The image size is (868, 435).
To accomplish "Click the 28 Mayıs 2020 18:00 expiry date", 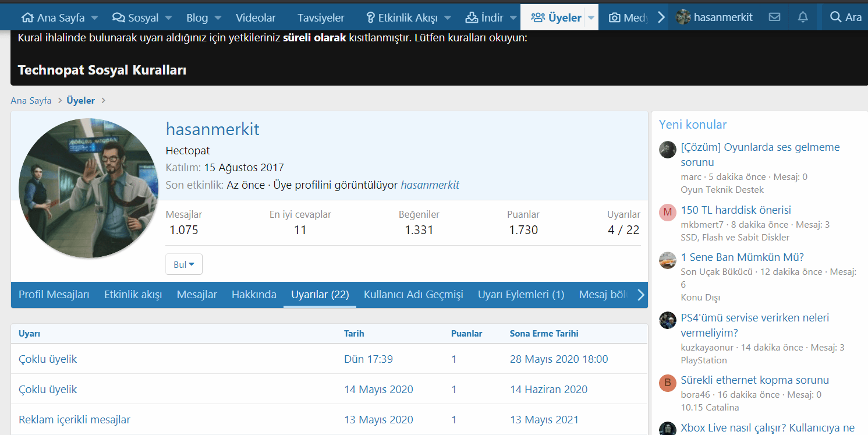I will click(559, 359).
